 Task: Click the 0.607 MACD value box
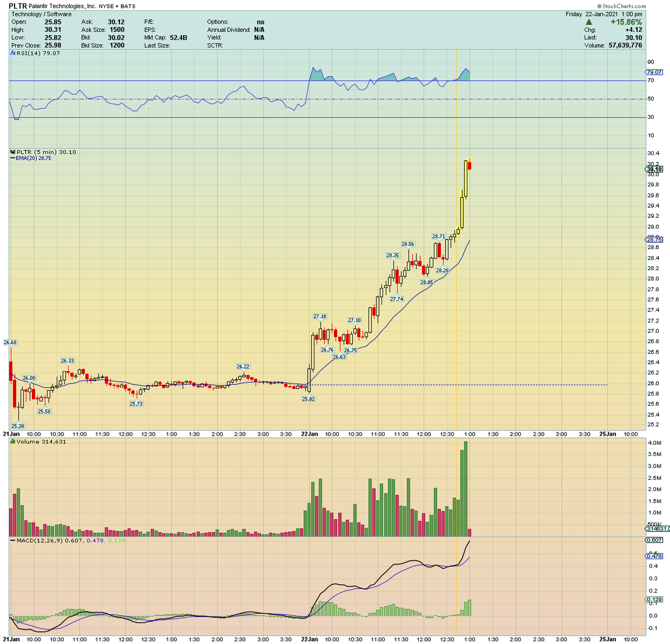(x=653, y=541)
